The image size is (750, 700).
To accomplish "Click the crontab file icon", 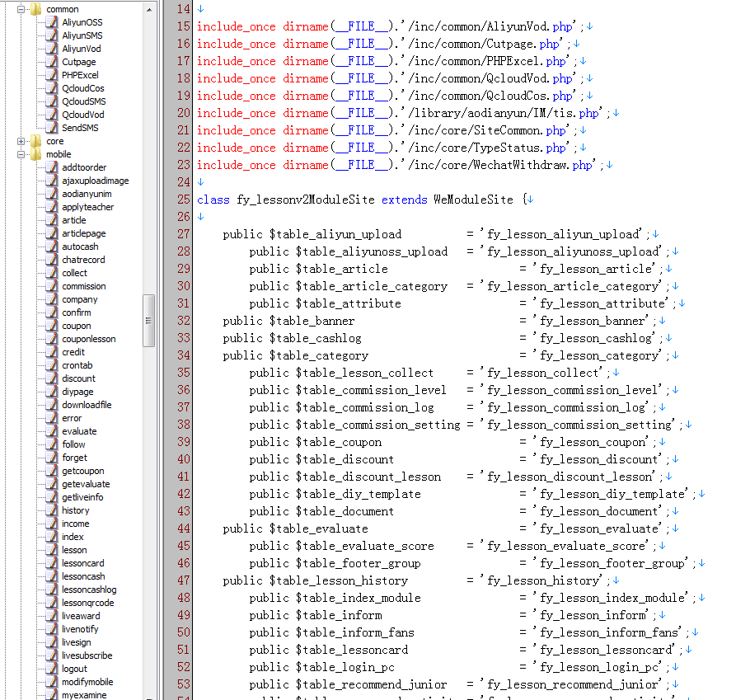I will (52, 365).
